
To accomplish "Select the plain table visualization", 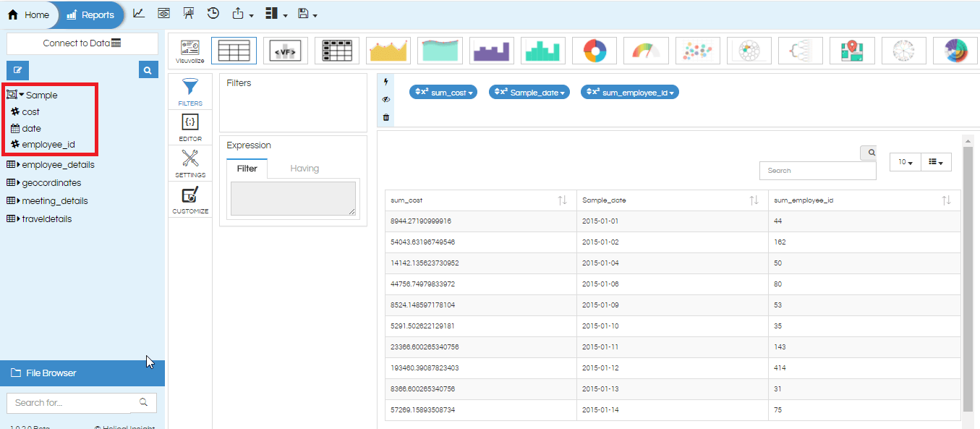I will pos(234,51).
